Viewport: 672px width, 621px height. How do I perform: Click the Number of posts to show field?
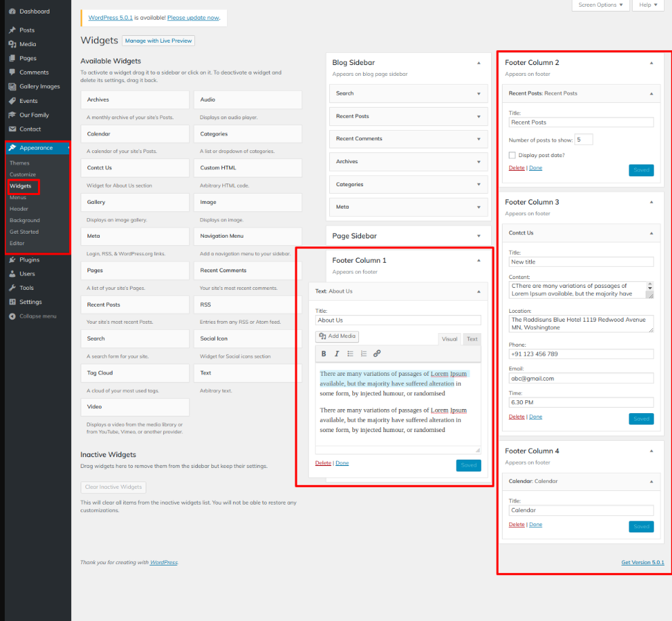click(x=583, y=140)
